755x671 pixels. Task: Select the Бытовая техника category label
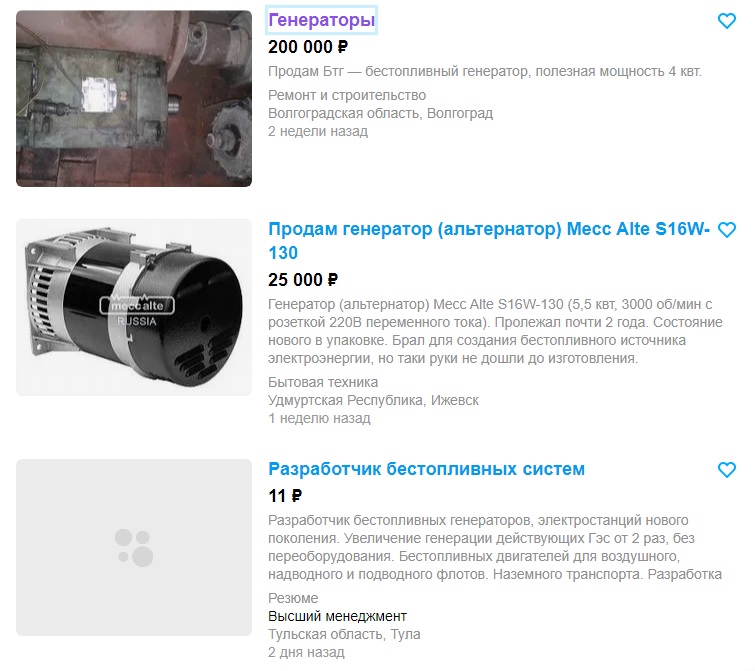pos(323,382)
